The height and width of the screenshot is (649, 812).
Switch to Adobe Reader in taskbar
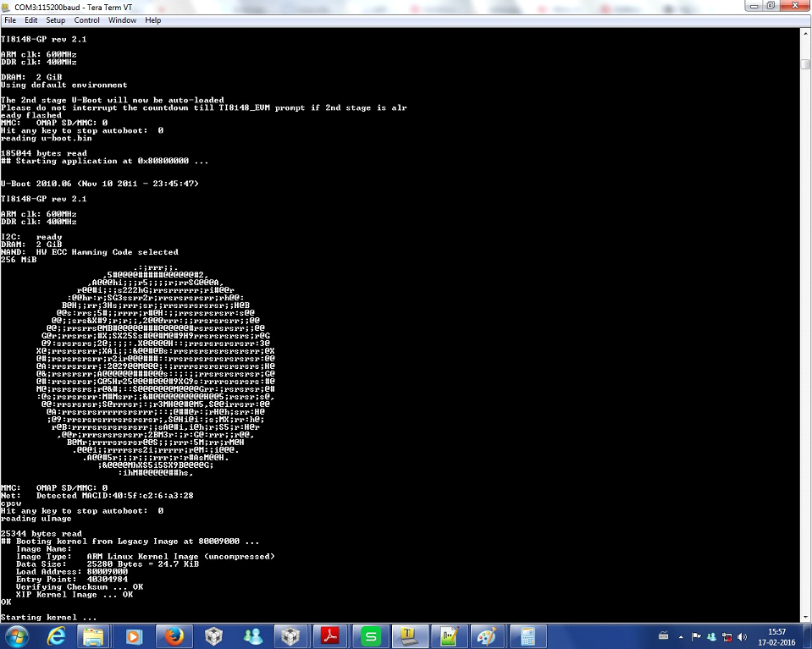(330, 636)
